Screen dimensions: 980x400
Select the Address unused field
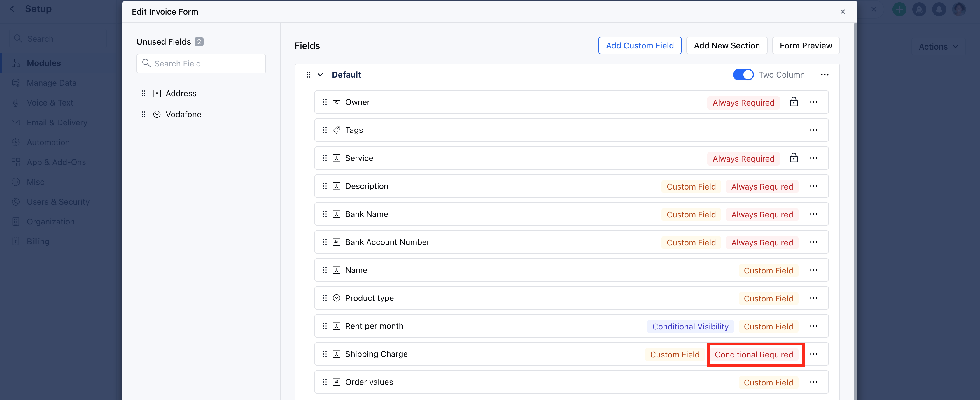coord(181,93)
